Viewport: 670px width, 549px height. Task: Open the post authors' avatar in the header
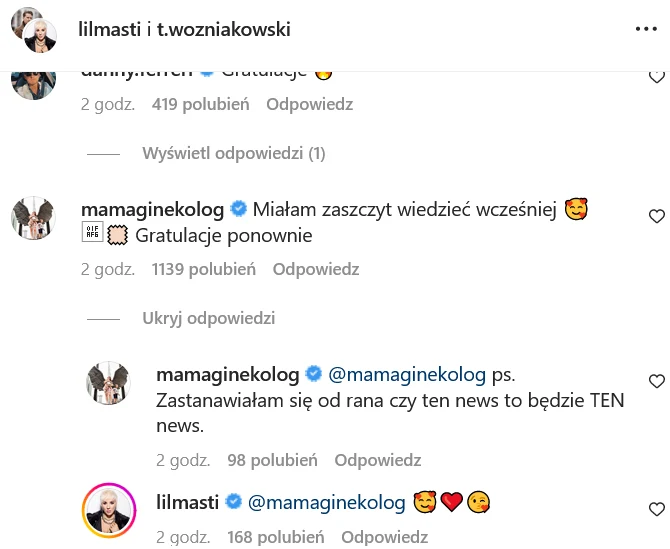coord(33,29)
